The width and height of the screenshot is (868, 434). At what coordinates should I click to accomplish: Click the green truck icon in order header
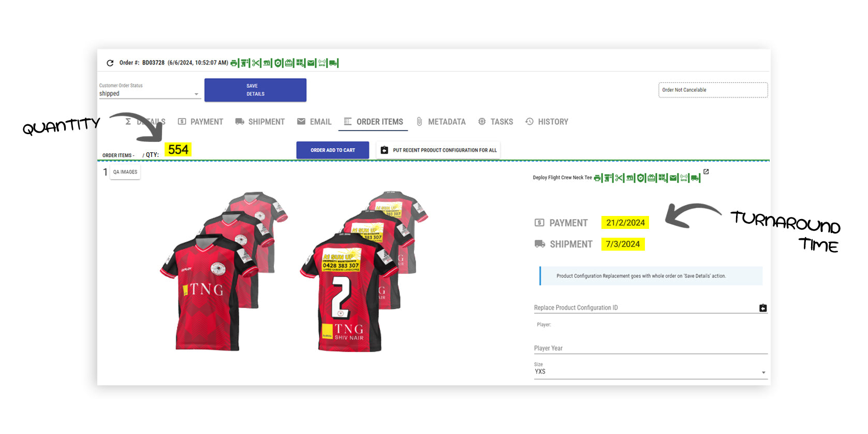[333, 63]
